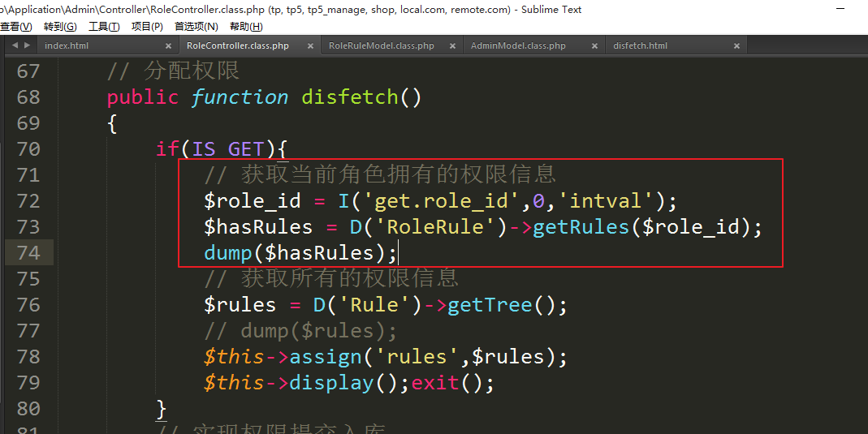Select the AdminModel.class.php tab

518,46
